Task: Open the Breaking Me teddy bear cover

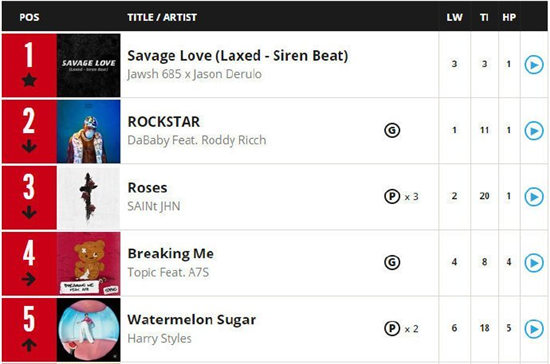Action: 89,264
